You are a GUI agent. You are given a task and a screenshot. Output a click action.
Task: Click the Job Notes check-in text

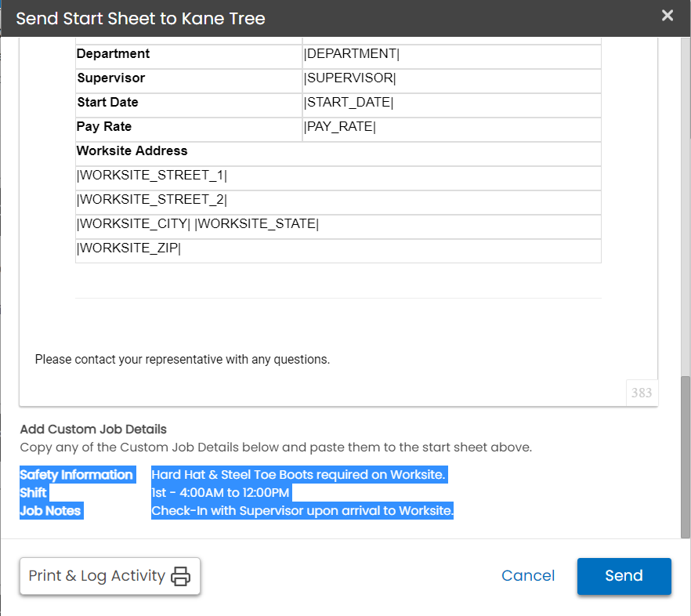(302, 511)
